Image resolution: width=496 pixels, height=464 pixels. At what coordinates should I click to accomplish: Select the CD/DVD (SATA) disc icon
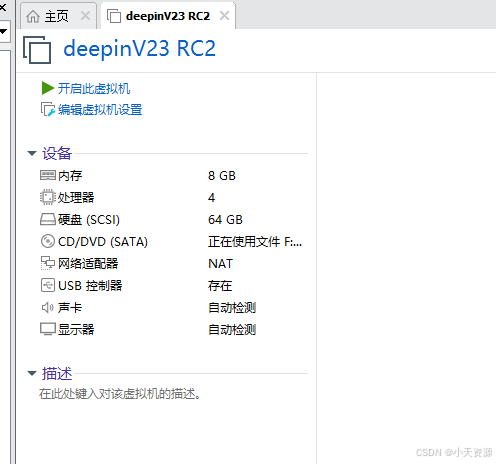[48, 241]
